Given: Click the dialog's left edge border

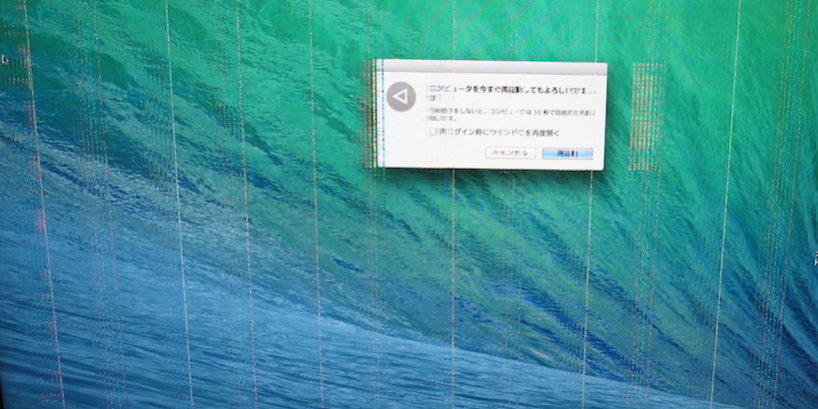Looking at the screenshot, I should pyautogui.click(x=379, y=115).
